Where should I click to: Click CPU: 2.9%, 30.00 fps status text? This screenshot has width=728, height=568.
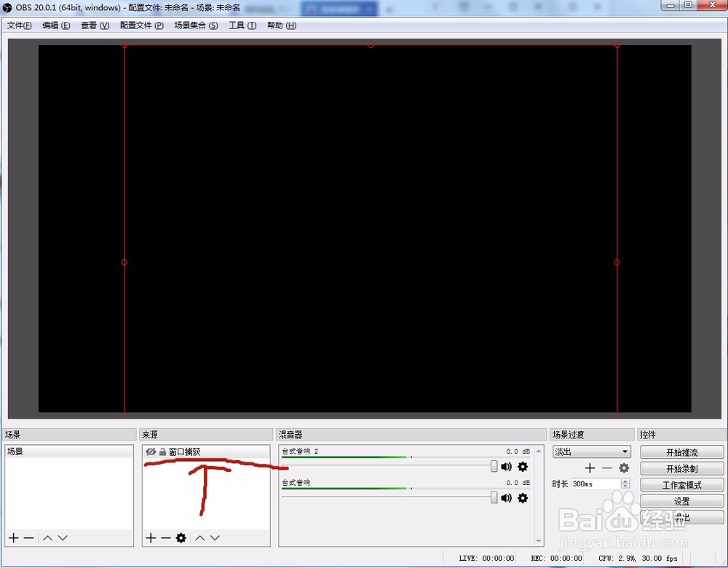[638, 559]
